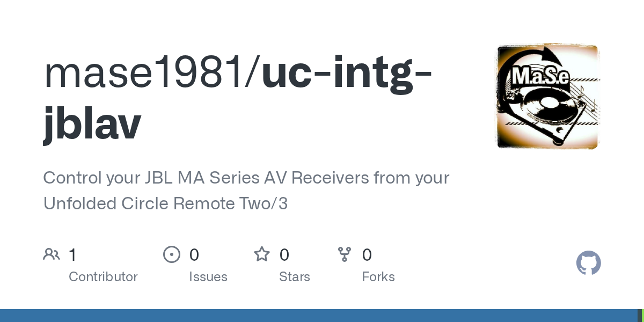
Task: Click the Issues circle-dot icon
Action: point(171,254)
